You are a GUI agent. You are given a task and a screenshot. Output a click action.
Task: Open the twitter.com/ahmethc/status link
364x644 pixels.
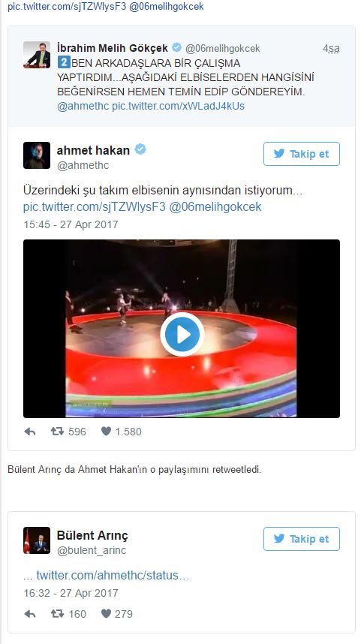click(113, 576)
